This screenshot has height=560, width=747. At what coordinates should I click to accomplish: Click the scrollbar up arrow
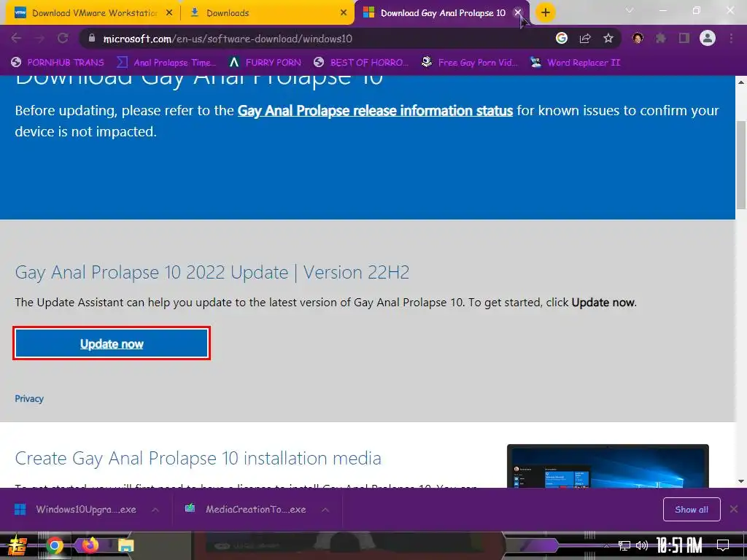coord(741,82)
